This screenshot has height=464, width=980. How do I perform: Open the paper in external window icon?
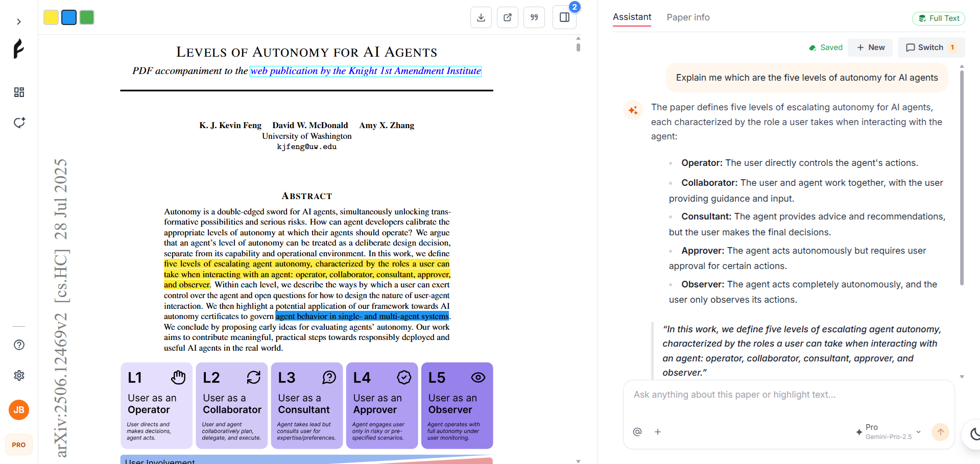tap(507, 17)
